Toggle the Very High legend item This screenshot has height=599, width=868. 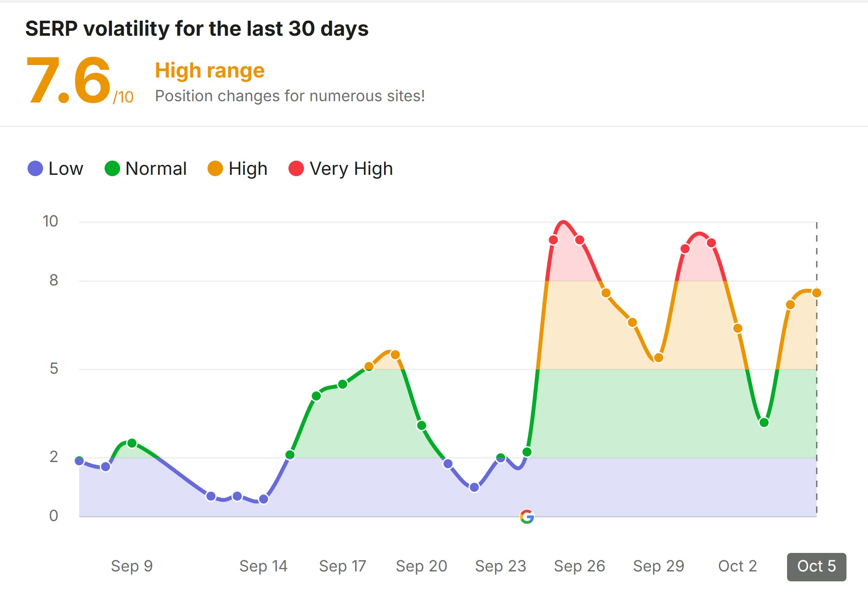click(x=341, y=168)
